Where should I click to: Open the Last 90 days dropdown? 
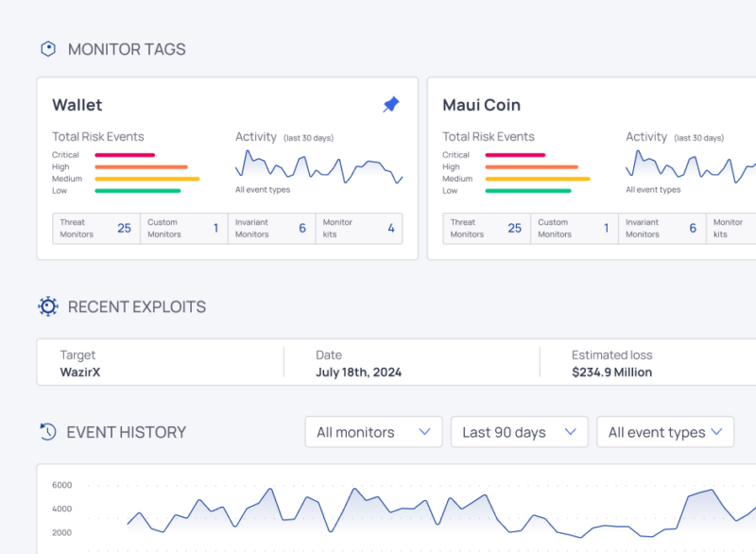(x=519, y=432)
